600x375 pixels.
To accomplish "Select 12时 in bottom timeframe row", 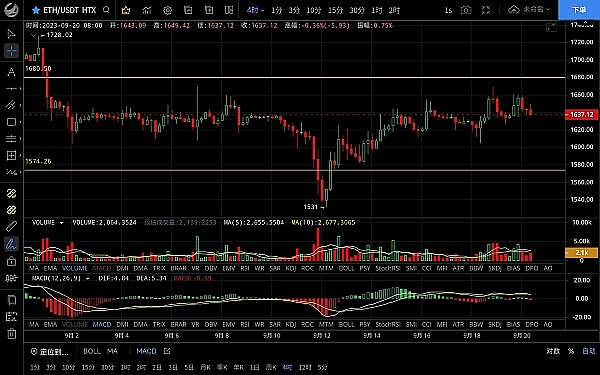I will click(x=305, y=367).
